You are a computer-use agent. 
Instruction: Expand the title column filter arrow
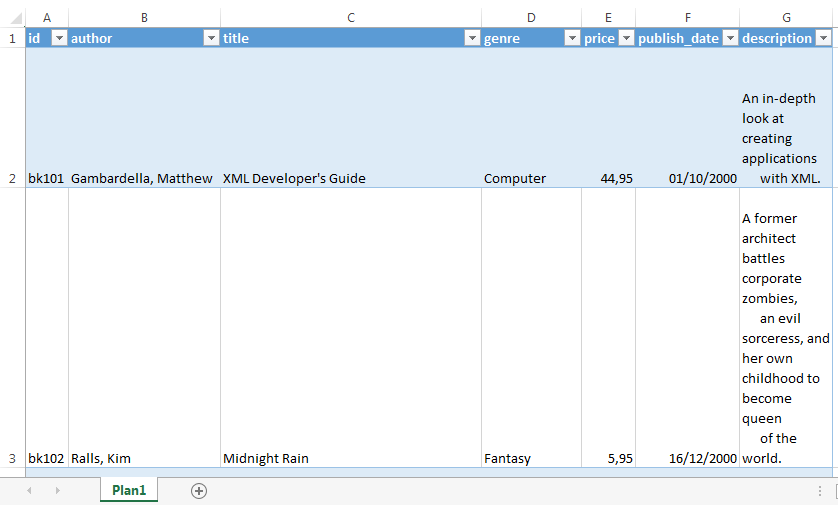(x=472, y=38)
